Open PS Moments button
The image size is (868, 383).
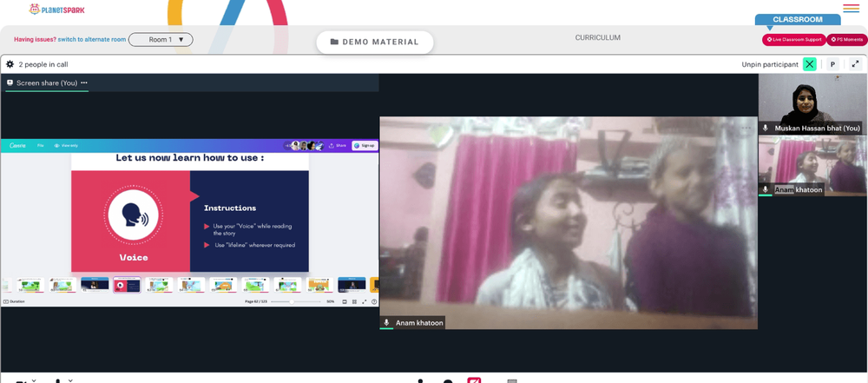point(847,40)
